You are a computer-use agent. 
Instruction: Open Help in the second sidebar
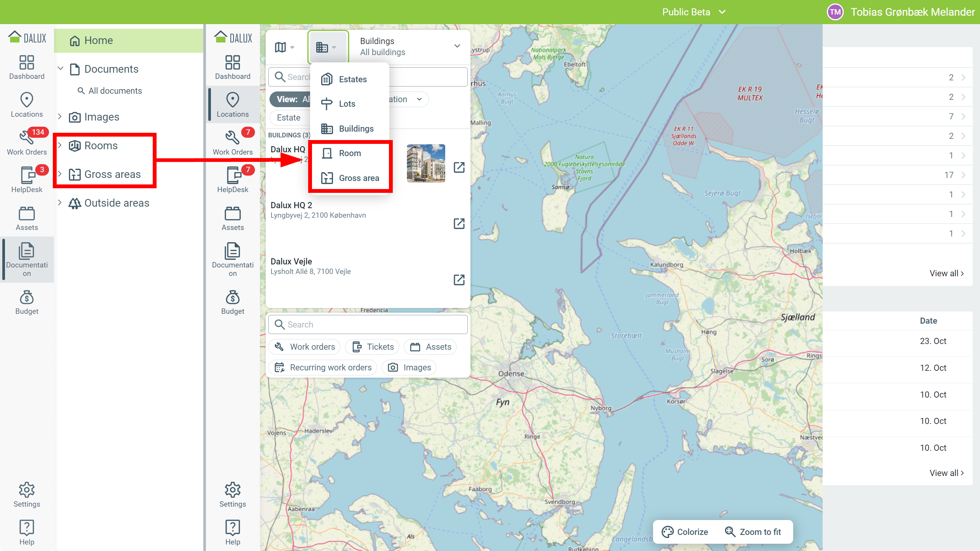coord(233,533)
